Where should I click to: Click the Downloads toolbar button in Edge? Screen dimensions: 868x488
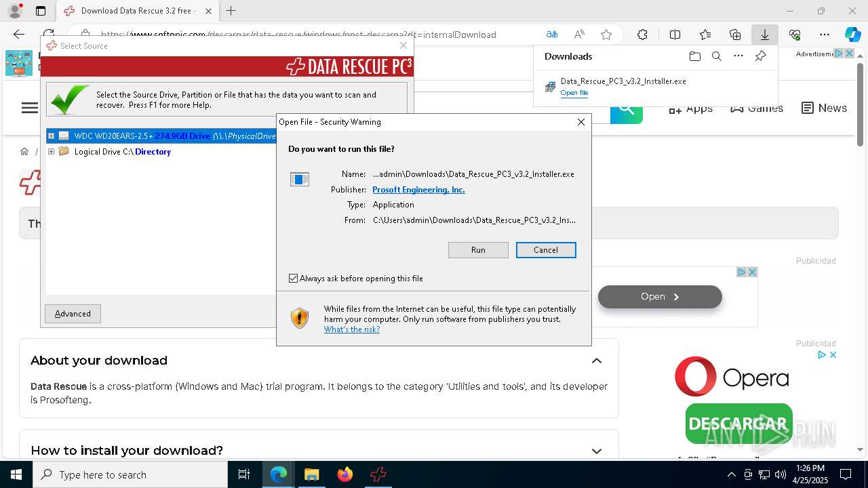click(764, 35)
